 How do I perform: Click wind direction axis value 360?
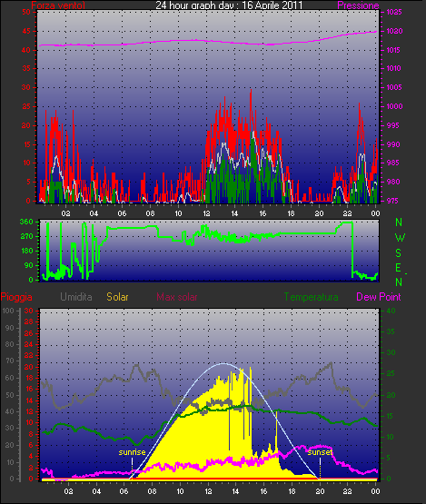click(x=26, y=222)
